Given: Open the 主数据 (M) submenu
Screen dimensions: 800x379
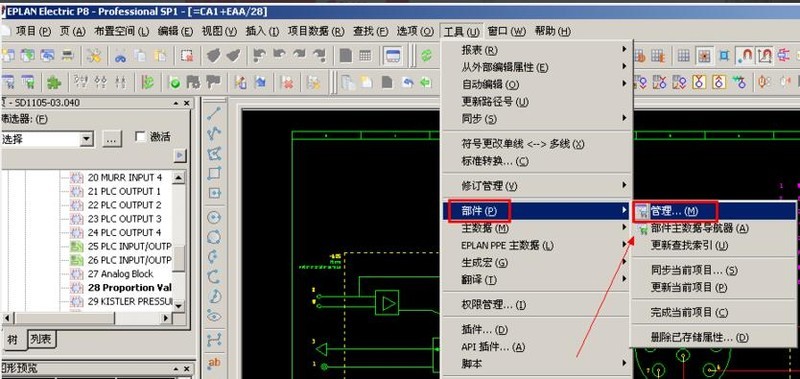Looking at the screenshot, I should (x=537, y=228).
